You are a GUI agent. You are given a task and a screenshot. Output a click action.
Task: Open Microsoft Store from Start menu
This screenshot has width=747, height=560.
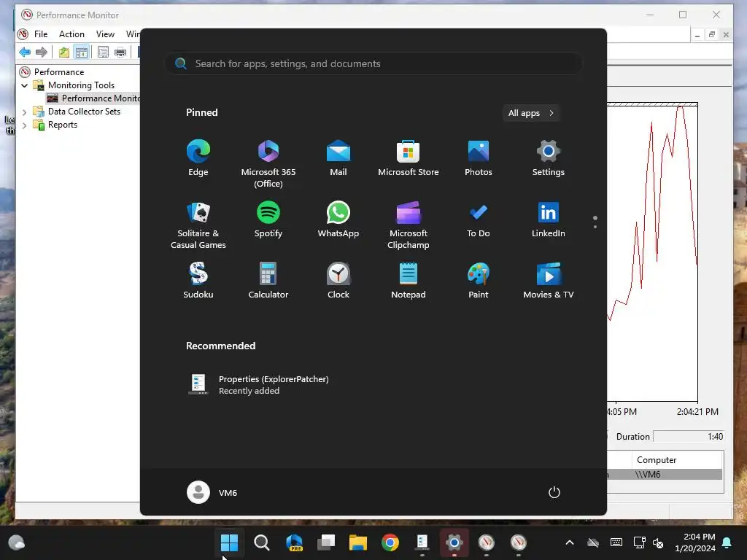(409, 158)
